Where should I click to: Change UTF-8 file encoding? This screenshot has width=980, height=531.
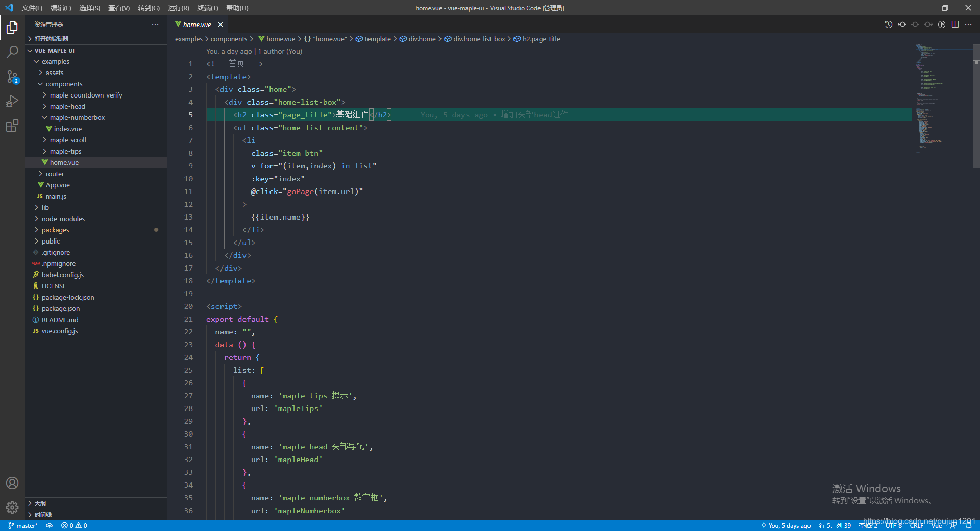(894, 525)
